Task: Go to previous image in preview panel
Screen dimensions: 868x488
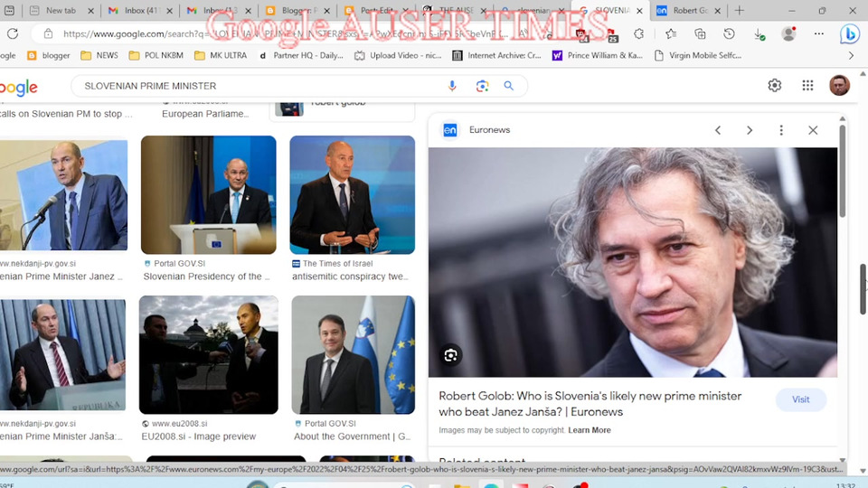Action: tap(718, 130)
